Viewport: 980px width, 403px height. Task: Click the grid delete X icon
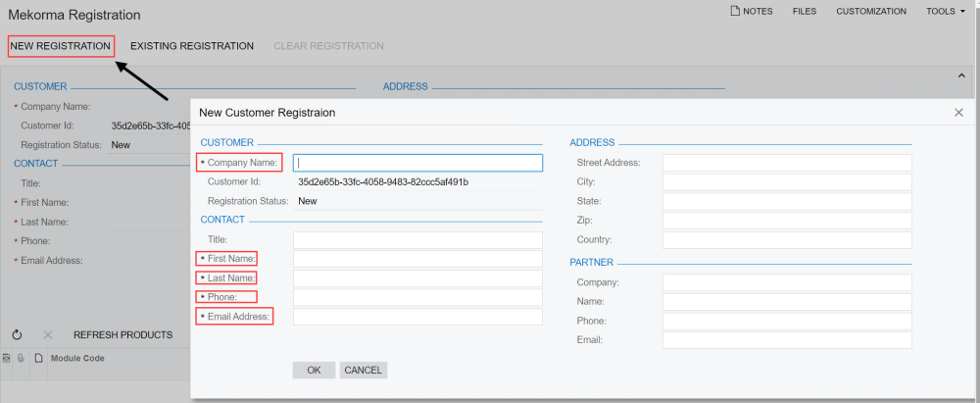click(48, 335)
